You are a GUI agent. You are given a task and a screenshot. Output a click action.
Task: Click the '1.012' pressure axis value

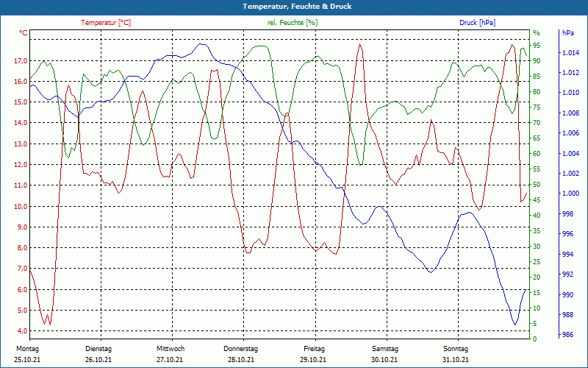(x=570, y=72)
